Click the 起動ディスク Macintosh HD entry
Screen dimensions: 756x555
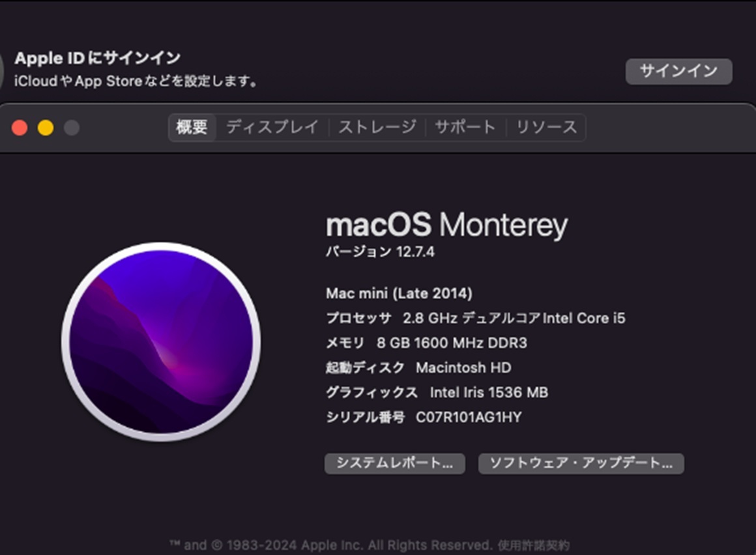pyautogui.click(x=418, y=367)
